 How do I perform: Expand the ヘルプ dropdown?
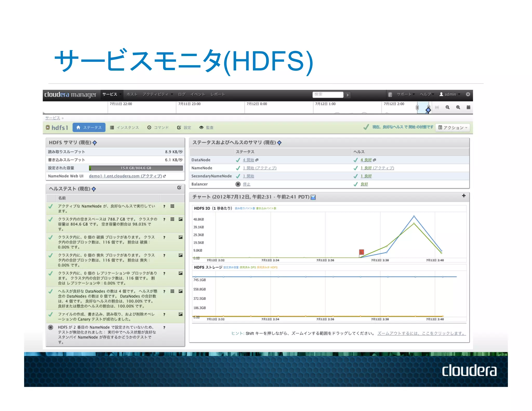427,94
